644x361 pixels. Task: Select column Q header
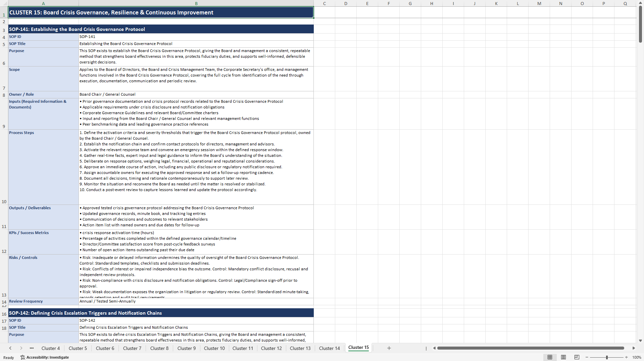click(x=625, y=3)
